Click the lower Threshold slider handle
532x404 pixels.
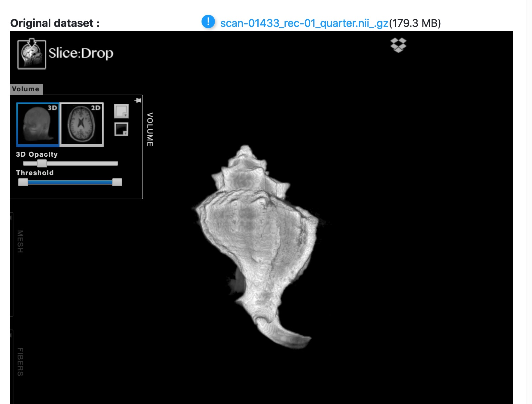23,182
